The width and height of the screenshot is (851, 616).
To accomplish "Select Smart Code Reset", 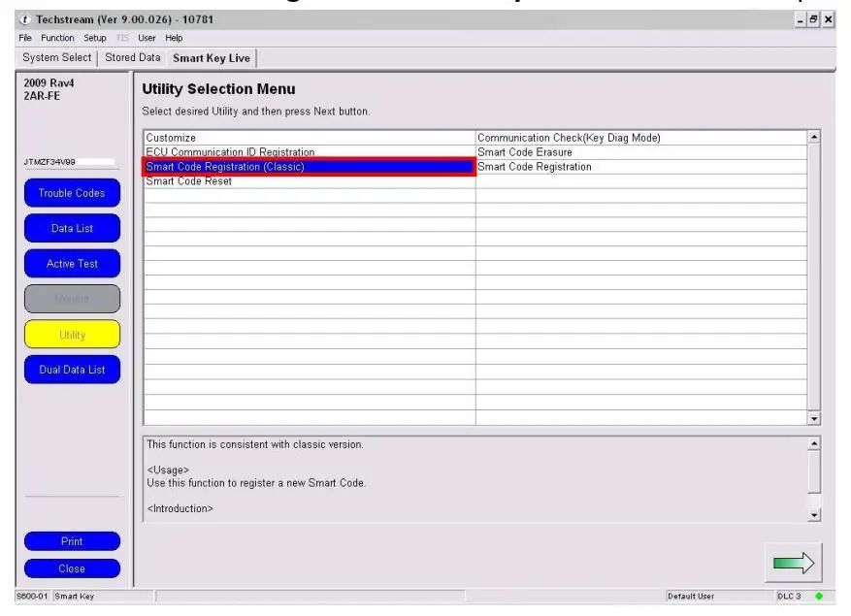I will coord(310,181).
